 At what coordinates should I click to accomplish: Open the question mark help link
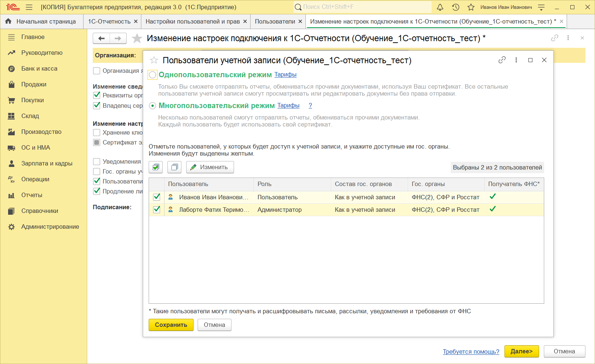click(310, 106)
